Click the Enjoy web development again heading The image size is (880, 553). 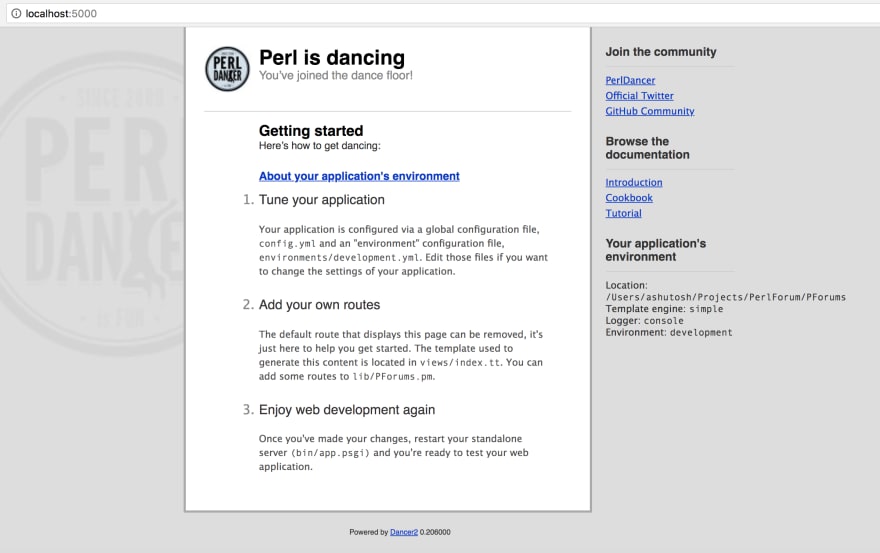(x=347, y=410)
